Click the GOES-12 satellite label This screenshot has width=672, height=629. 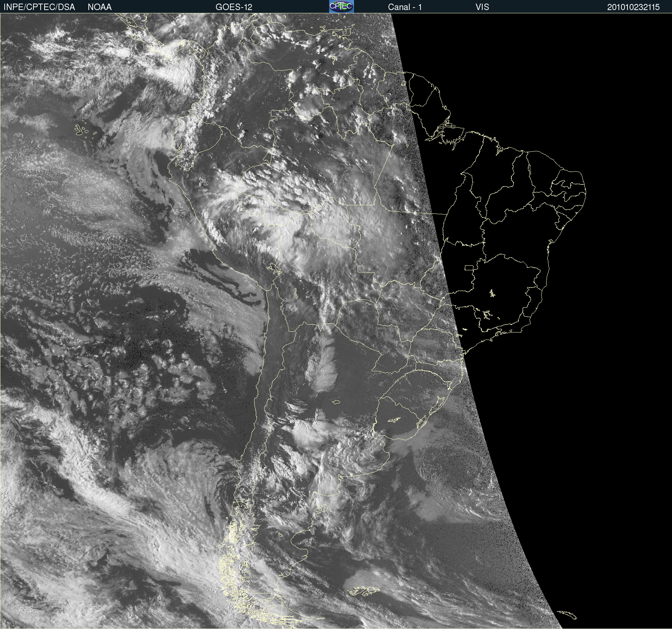coord(234,7)
